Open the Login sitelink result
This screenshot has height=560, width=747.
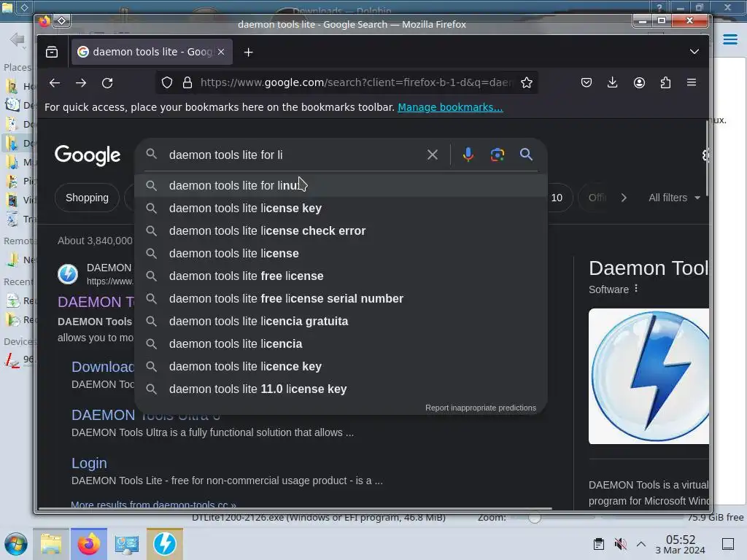(x=89, y=463)
